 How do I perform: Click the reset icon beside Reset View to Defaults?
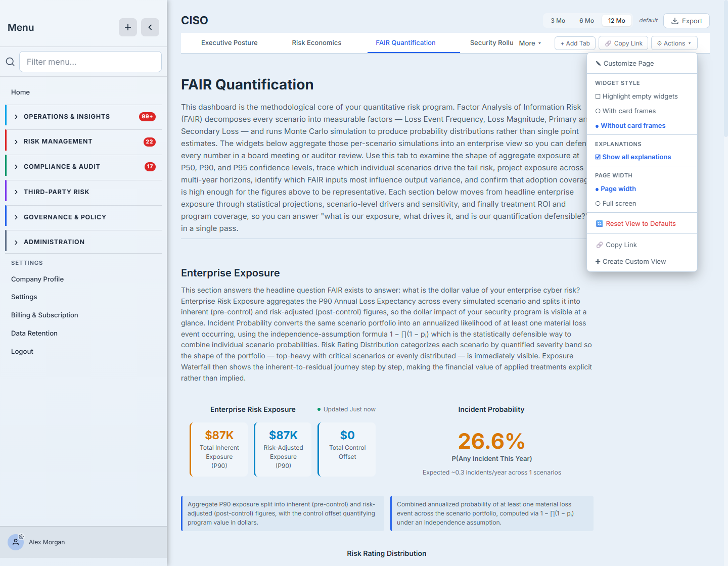599,223
